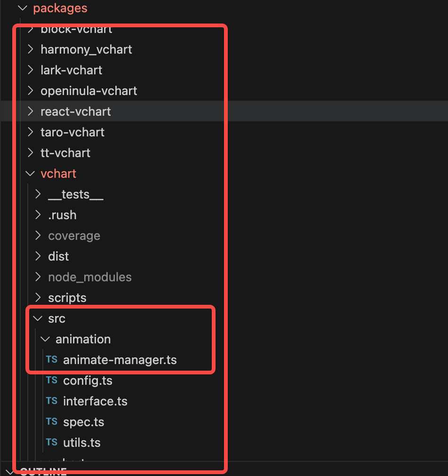
Task: Collapse the src folder chevron
Action: [38, 318]
